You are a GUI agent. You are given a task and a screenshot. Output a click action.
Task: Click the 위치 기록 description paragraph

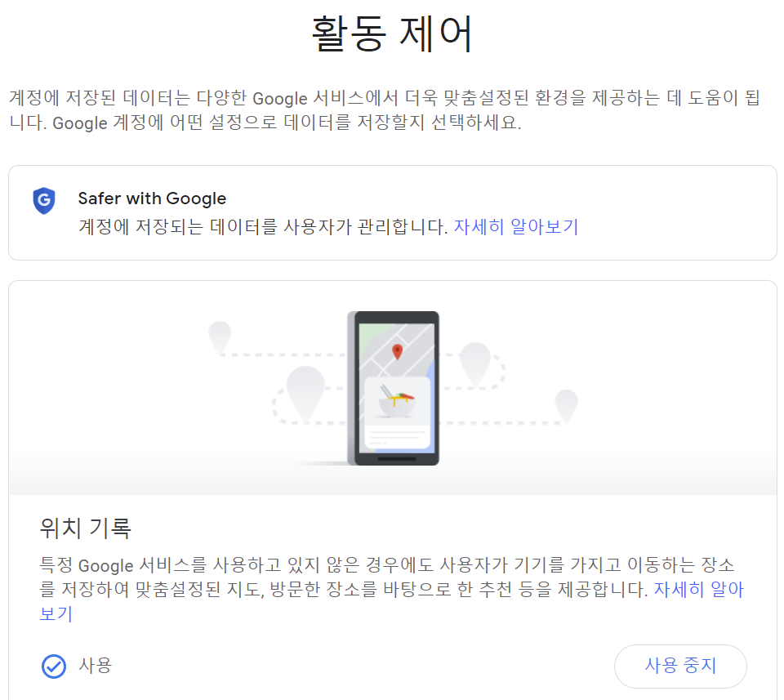(x=391, y=590)
